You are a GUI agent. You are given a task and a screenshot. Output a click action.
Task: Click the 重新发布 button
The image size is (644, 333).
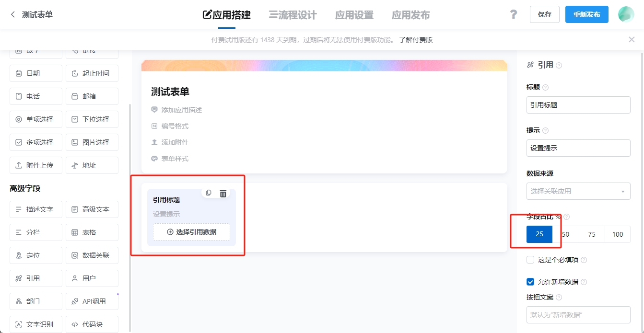(586, 14)
